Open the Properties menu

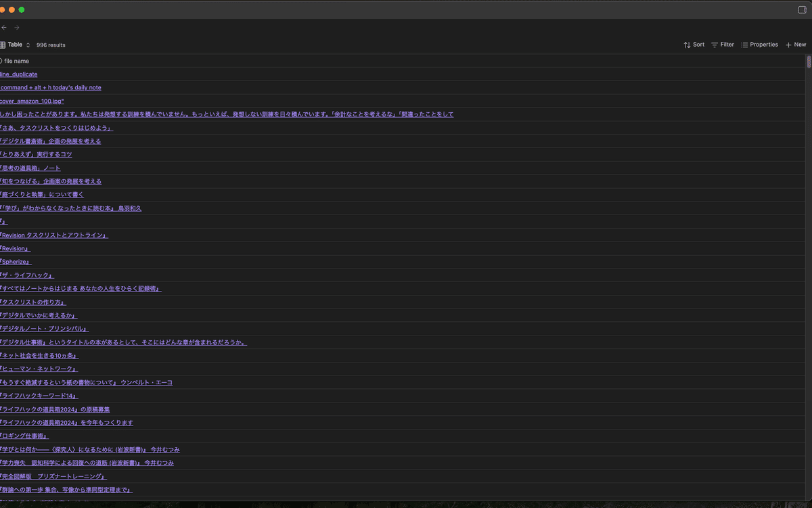coord(759,45)
